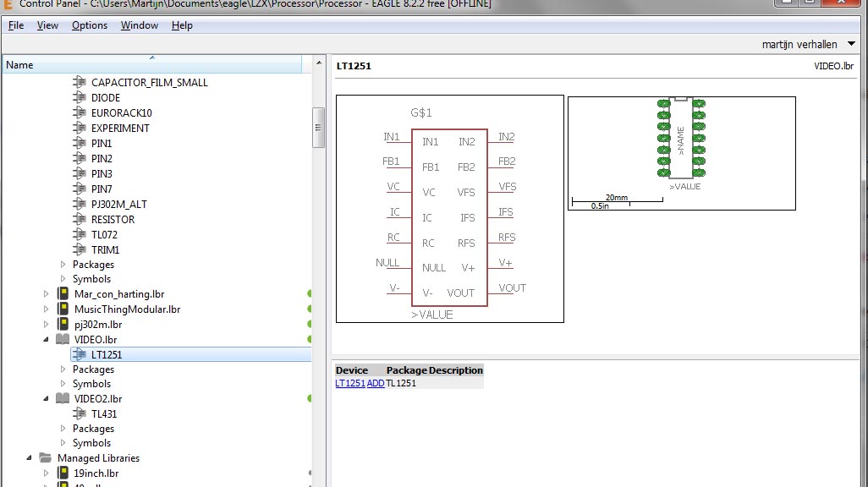Screen dimensions: 868x487
Task: Toggle the green in-use dot for VIDEO2.lbr
Action: pyautogui.click(x=310, y=398)
